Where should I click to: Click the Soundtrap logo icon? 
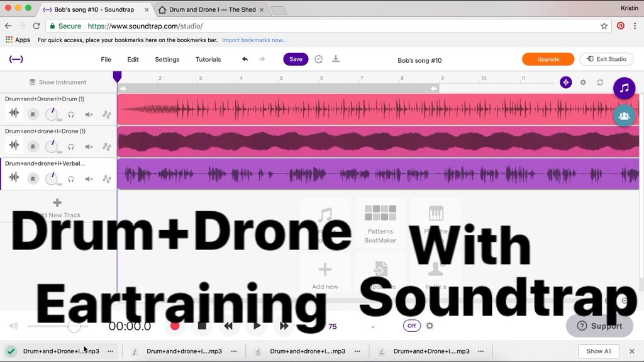[16, 60]
